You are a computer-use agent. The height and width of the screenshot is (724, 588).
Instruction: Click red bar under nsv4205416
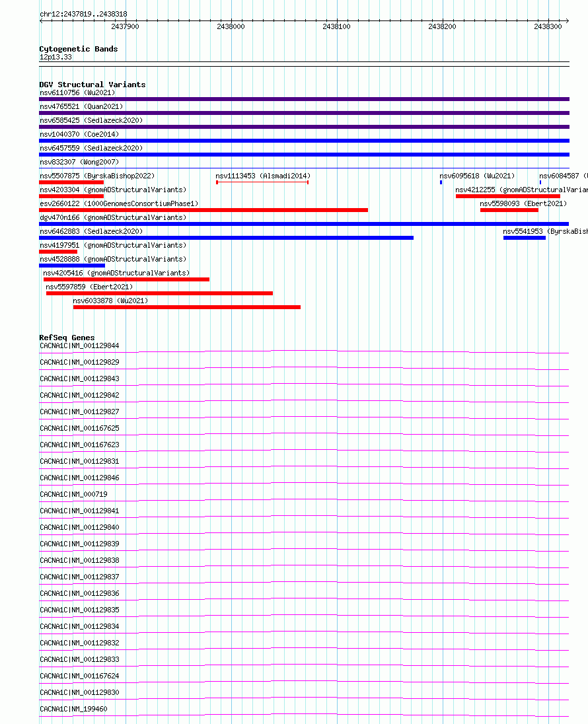[x=127, y=279]
